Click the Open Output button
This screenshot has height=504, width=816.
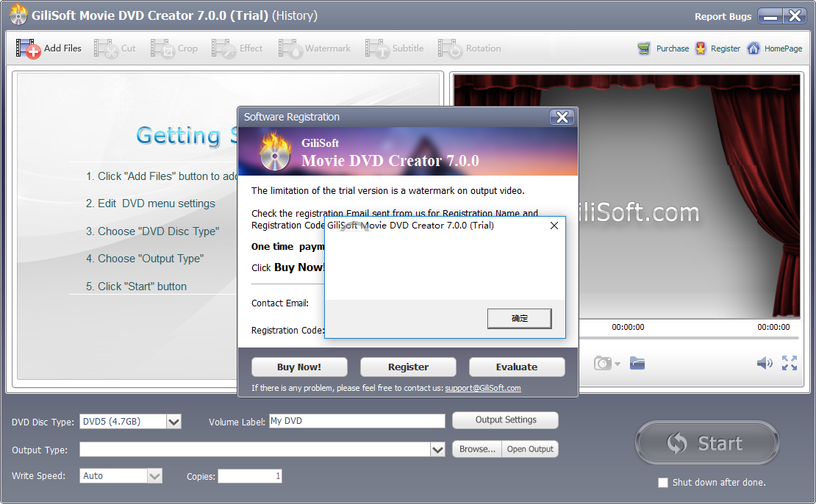coord(530,449)
